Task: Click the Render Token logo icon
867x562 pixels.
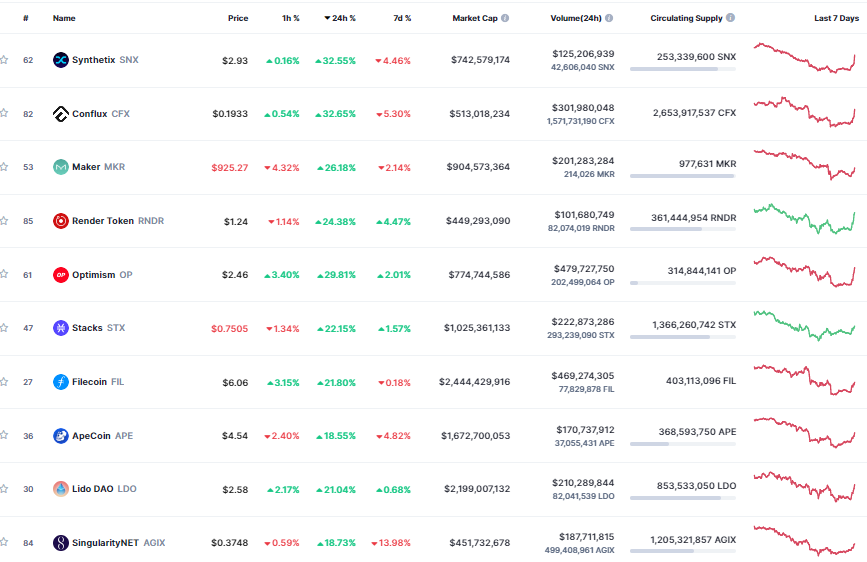Action: click(x=60, y=221)
